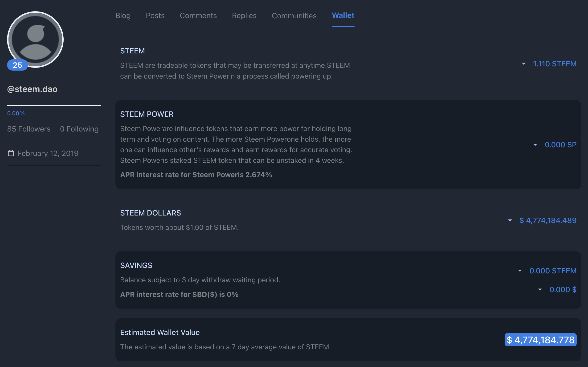The width and height of the screenshot is (588, 367).
Task: Open the Posts tab
Action: [x=155, y=16]
